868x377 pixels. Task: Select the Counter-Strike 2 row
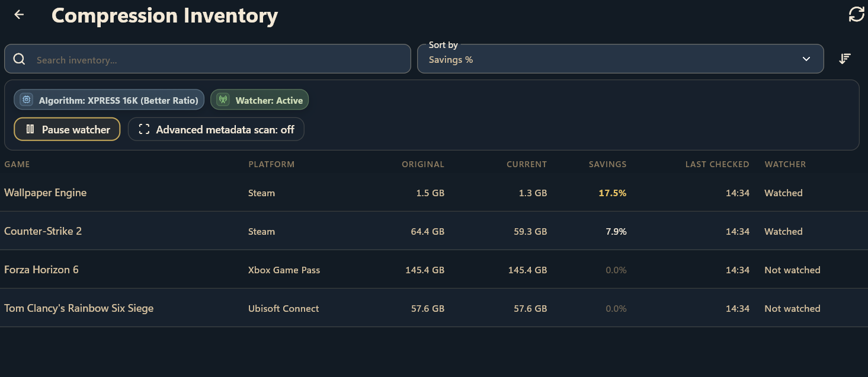[434, 231]
